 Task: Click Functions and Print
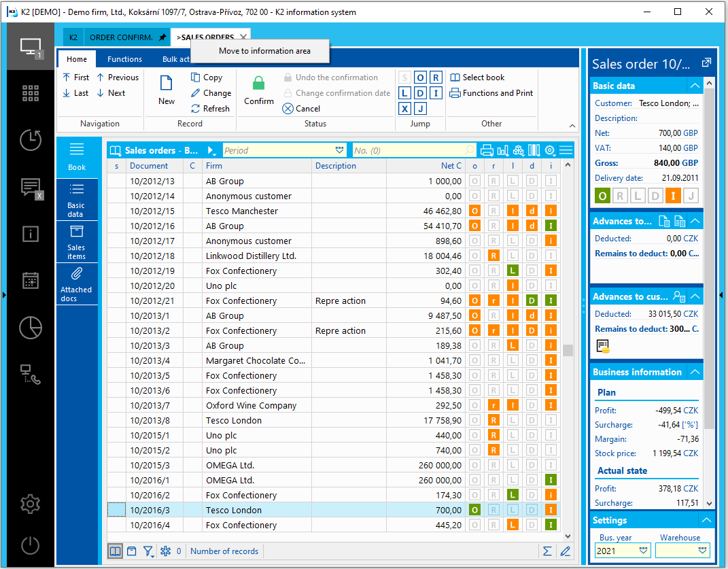click(491, 93)
